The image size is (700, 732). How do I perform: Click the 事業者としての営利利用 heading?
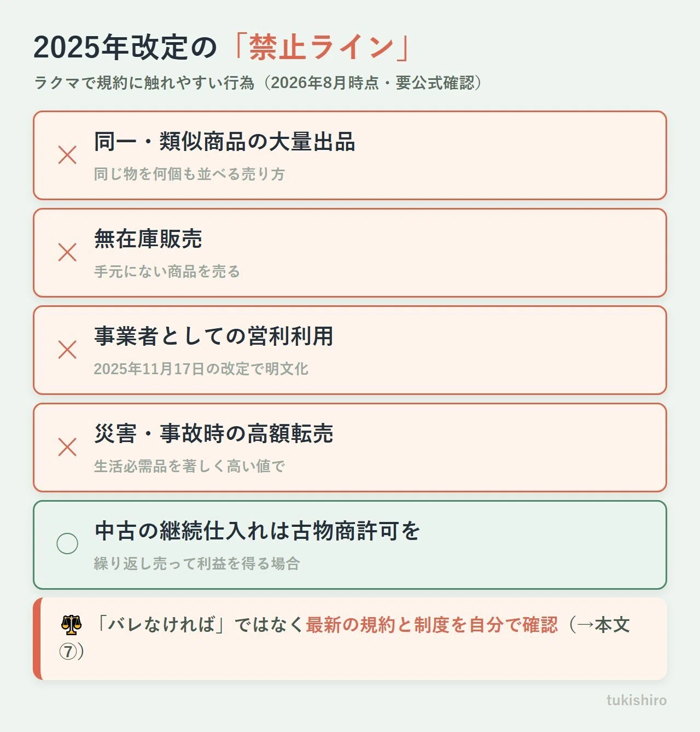click(x=214, y=336)
